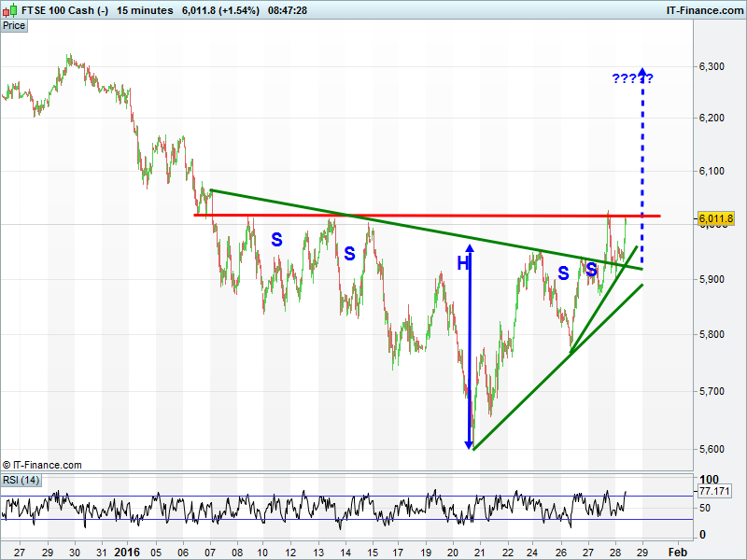Select the blue H annotation label
This screenshot has width=747, height=560.
click(x=462, y=264)
